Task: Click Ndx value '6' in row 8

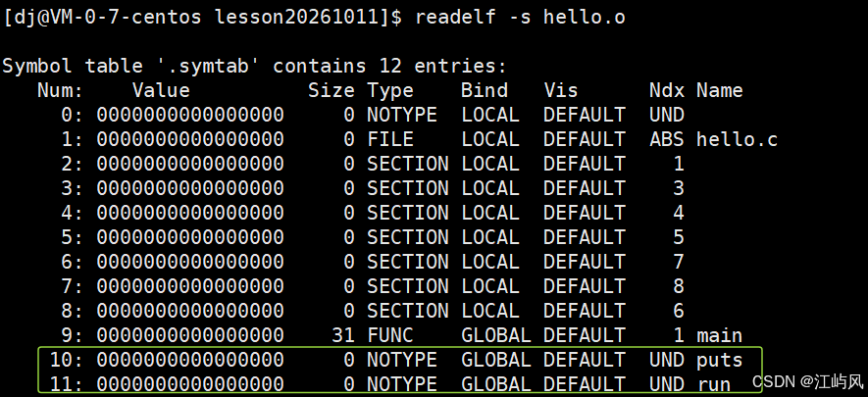Action: [x=679, y=311]
